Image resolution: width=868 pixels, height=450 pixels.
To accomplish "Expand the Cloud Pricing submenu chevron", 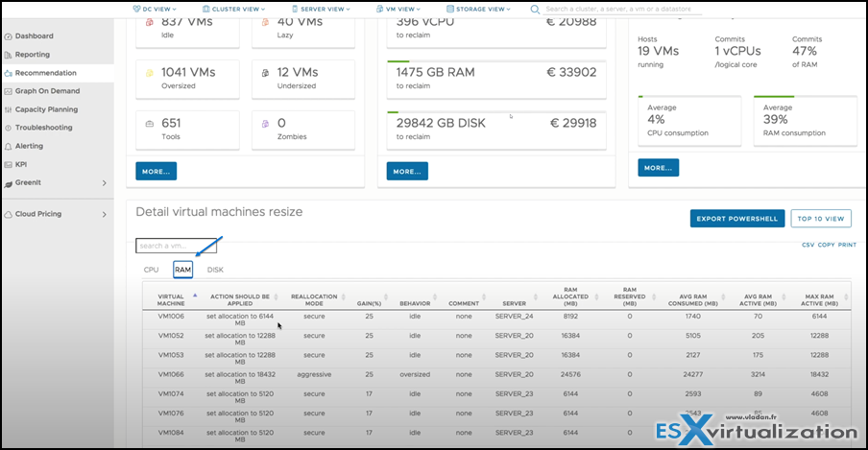I will coord(104,214).
